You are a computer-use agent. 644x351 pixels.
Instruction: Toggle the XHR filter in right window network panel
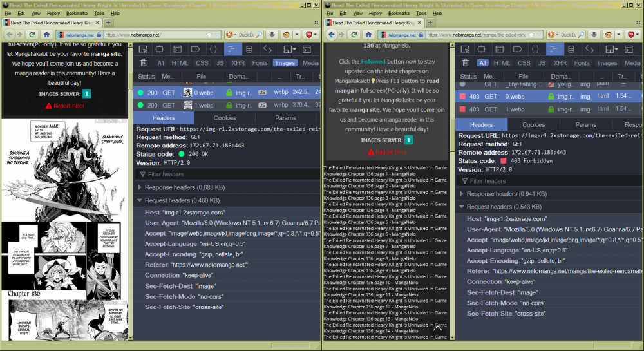tap(560, 63)
